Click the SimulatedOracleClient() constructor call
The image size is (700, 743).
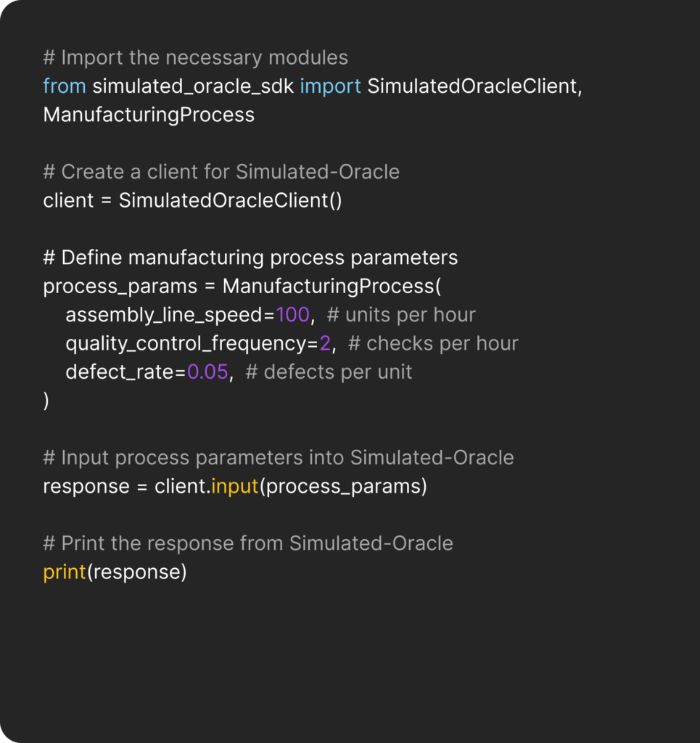click(230, 200)
